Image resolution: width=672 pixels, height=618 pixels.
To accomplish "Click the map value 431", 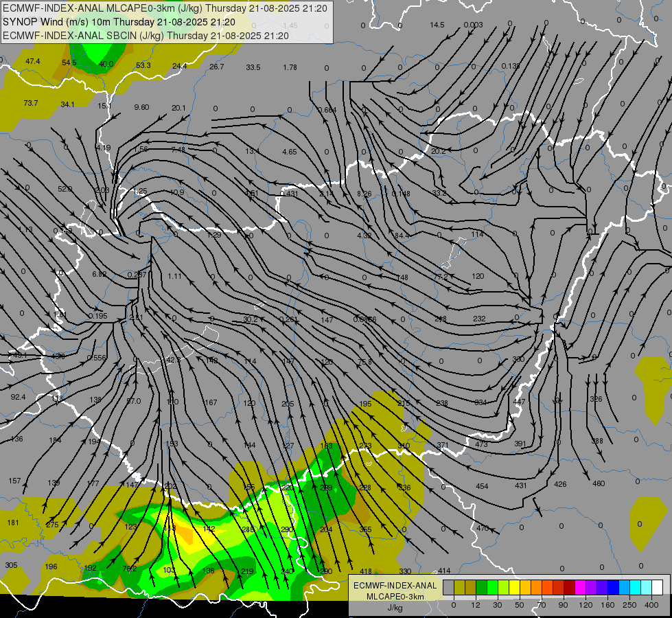I will coord(521,485).
